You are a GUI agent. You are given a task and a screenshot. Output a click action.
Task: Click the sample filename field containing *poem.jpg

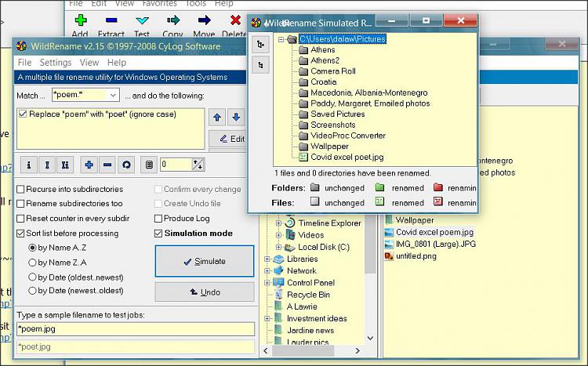(x=136, y=329)
